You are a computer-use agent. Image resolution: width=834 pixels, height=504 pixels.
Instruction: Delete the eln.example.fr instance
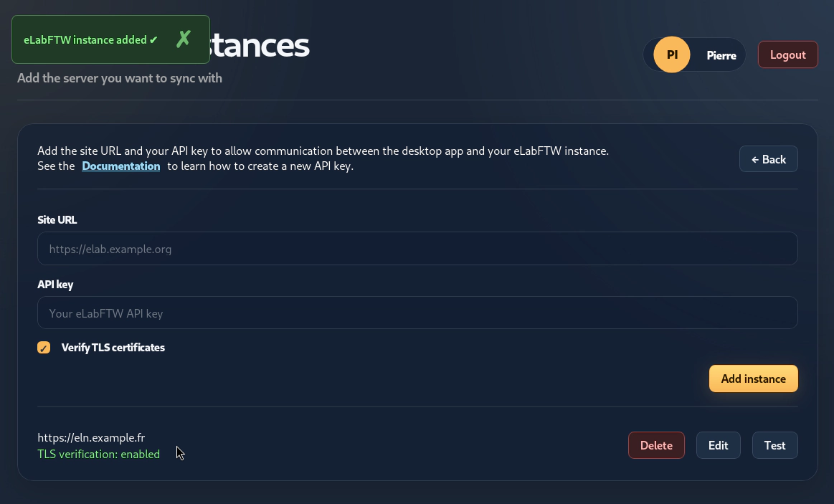tap(656, 445)
